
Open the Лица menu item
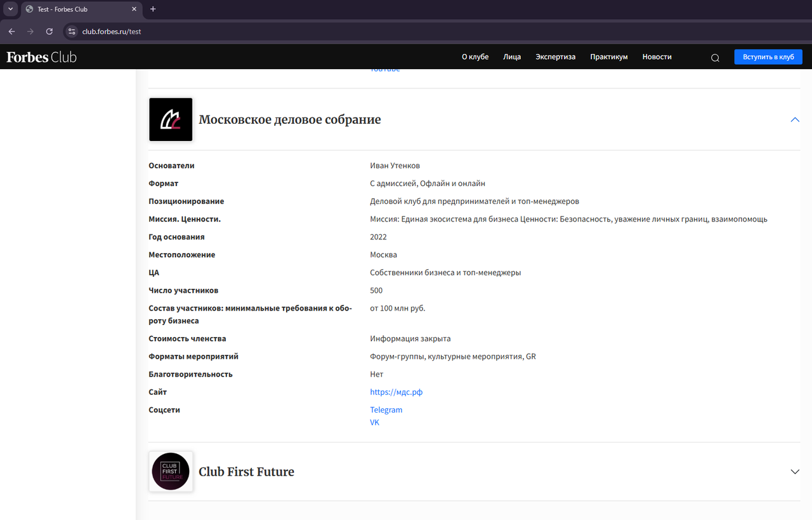[512, 57]
